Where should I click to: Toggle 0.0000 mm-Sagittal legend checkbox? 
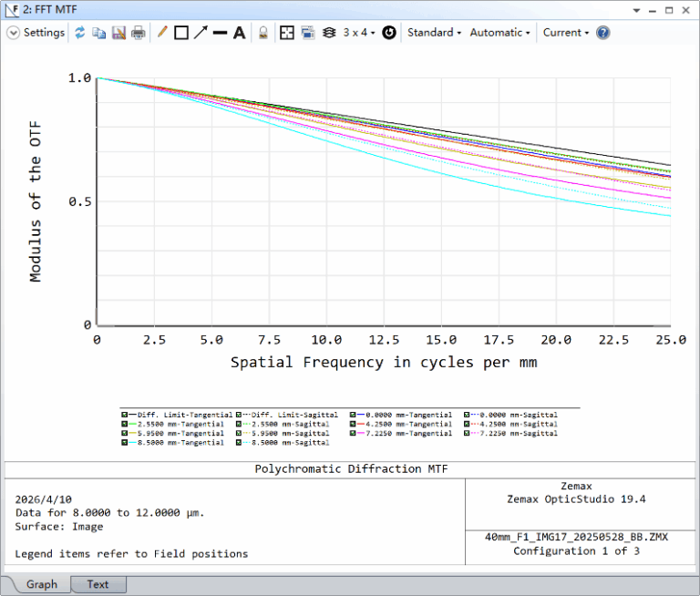[467, 415]
